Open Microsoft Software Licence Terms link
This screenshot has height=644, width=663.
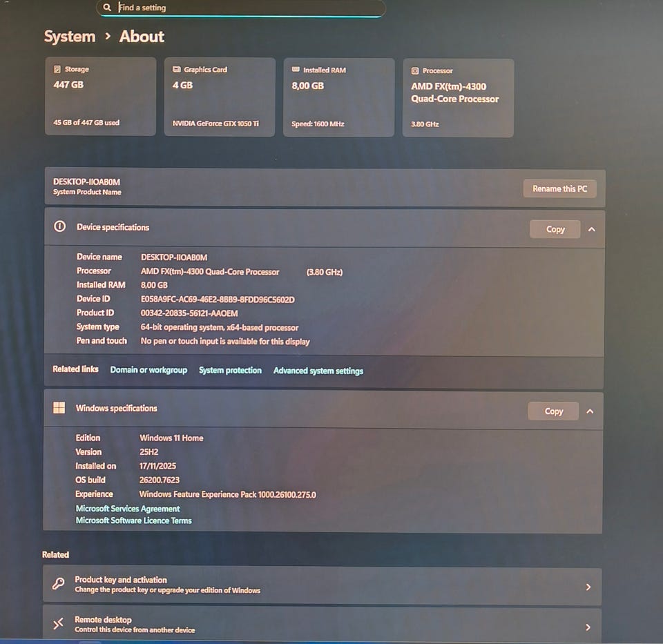point(133,520)
